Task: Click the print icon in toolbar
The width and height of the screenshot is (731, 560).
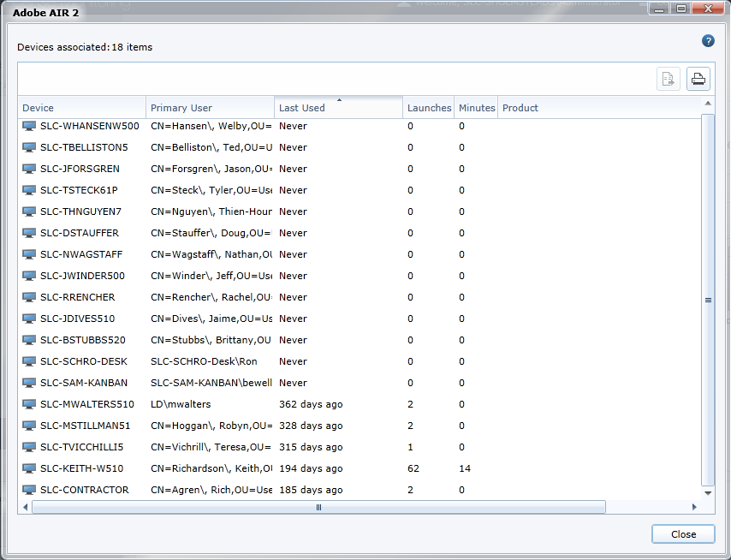Action: tap(698, 80)
